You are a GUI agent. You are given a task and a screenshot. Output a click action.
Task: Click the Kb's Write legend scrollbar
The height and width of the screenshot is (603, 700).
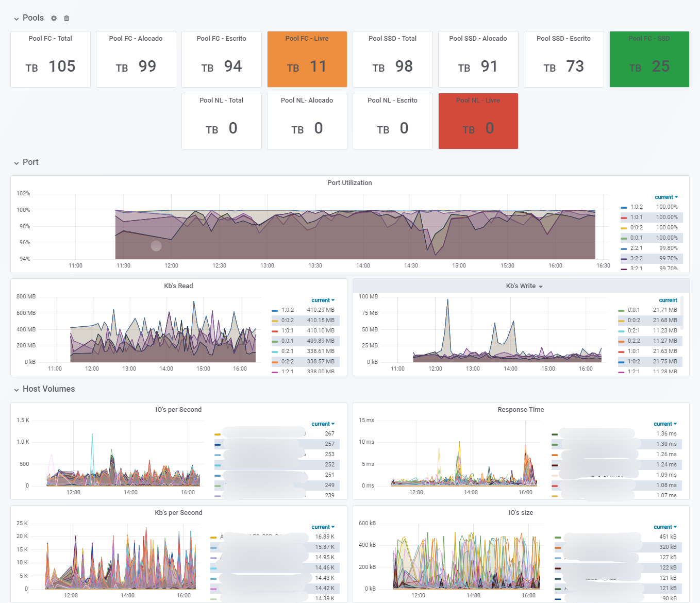coord(681,313)
